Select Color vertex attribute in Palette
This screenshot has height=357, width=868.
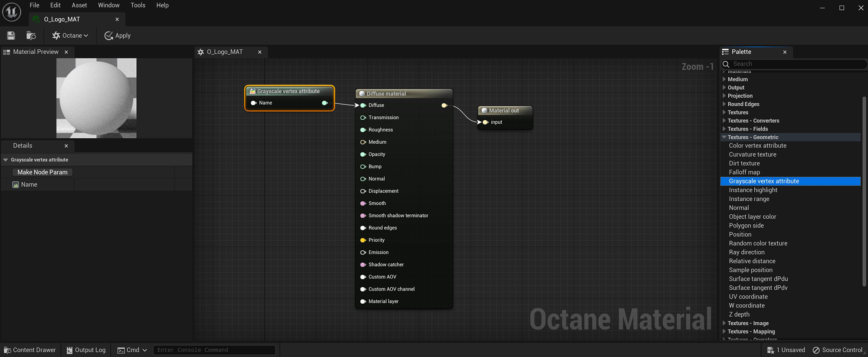tap(757, 146)
